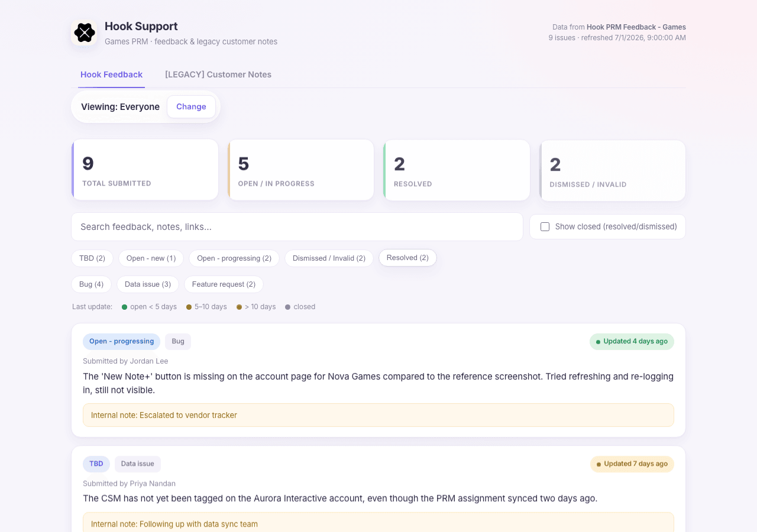Toggle the Open - new (1) filter chip
This screenshot has width=757, height=532.
tap(151, 258)
